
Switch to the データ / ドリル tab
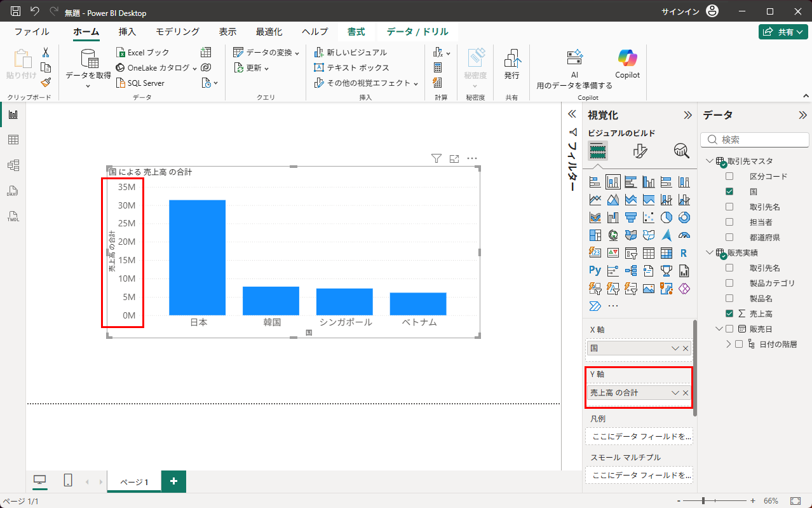pyautogui.click(x=417, y=32)
